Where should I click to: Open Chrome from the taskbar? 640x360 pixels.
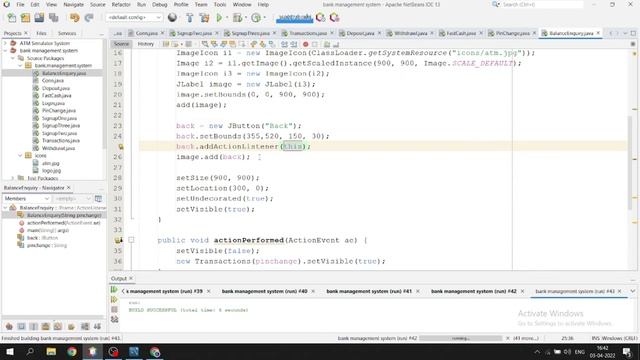pyautogui.click(x=72, y=351)
